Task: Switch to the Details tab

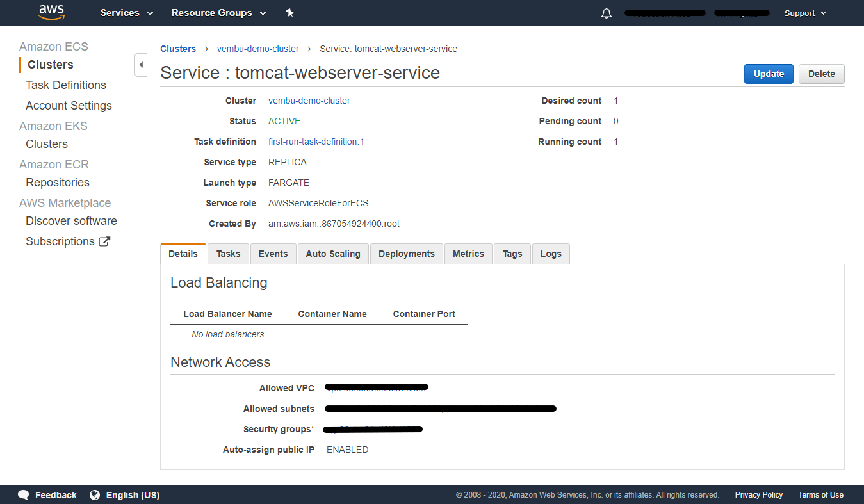Action: point(183,254)
